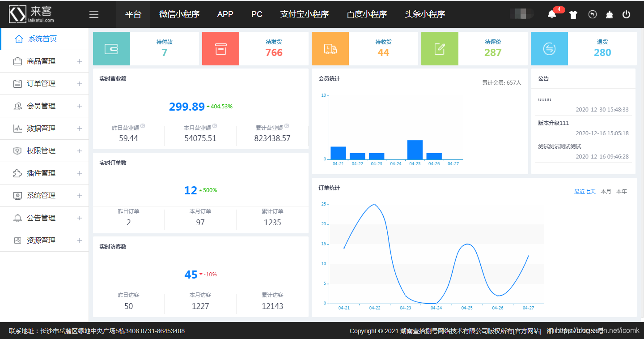This screenshot has height=339, width=644.
Task: Open the 百度小程序 tab
Action: tap(367, 14)
